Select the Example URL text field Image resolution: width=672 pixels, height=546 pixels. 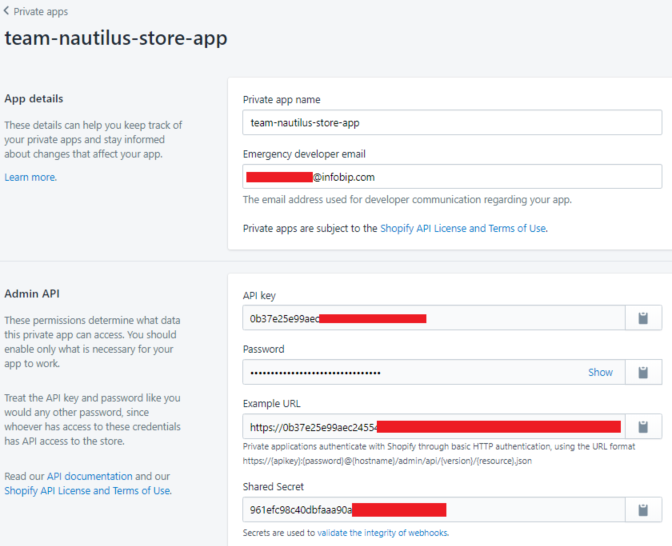pyautogui.click(x=430, y=426)
